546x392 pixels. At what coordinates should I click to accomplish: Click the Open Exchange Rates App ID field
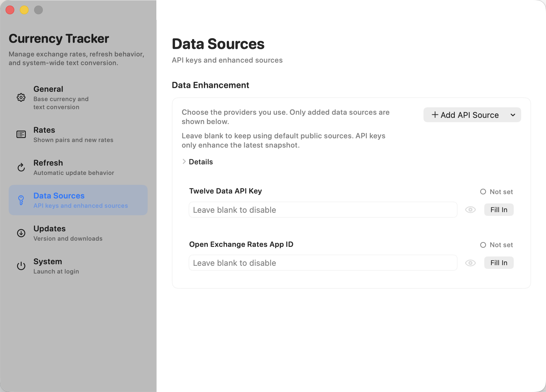click(323, 263)
